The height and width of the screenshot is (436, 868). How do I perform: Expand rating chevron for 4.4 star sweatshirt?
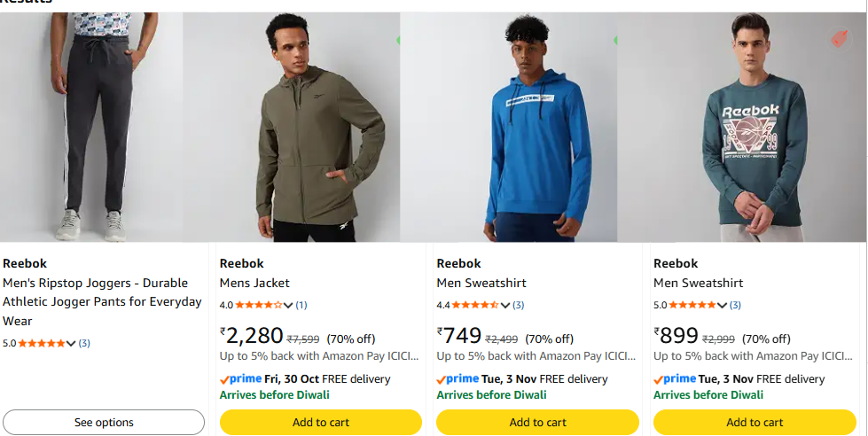pos(504,306)
